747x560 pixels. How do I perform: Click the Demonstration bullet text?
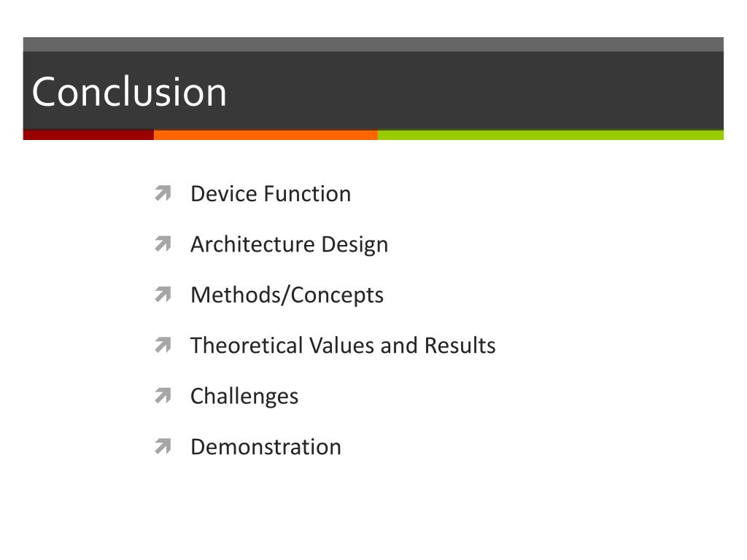coord(266,447)
